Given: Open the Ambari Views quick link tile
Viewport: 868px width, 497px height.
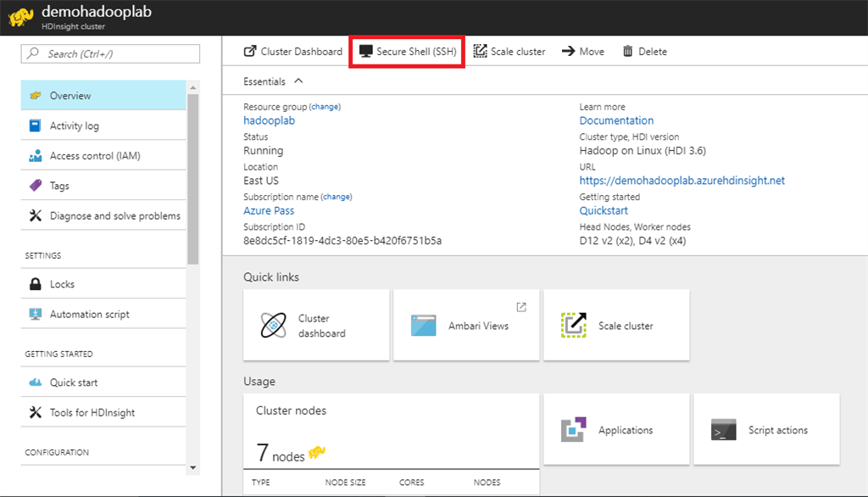Looking at the screenshot, I should (466, 326).
